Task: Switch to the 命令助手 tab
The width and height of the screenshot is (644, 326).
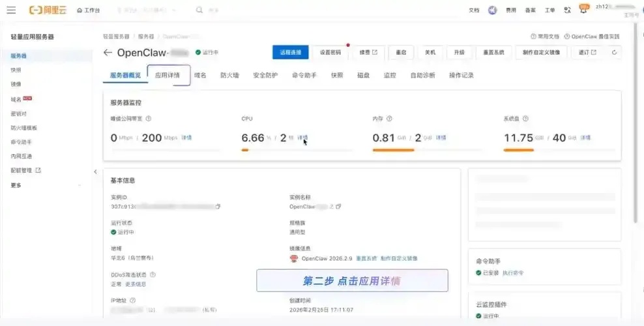Action: [x=304, y=75]
